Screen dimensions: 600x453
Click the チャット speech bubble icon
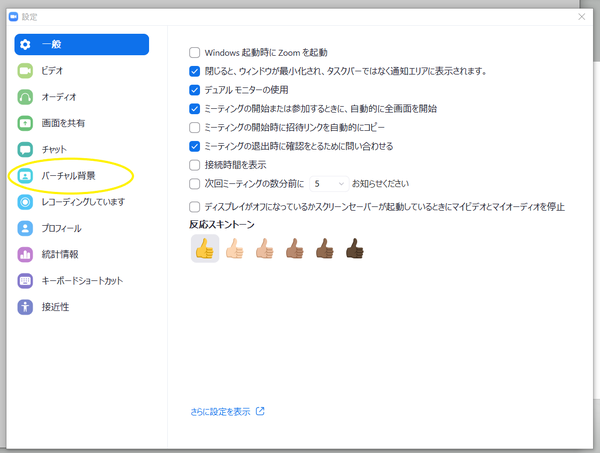[25, 150]
